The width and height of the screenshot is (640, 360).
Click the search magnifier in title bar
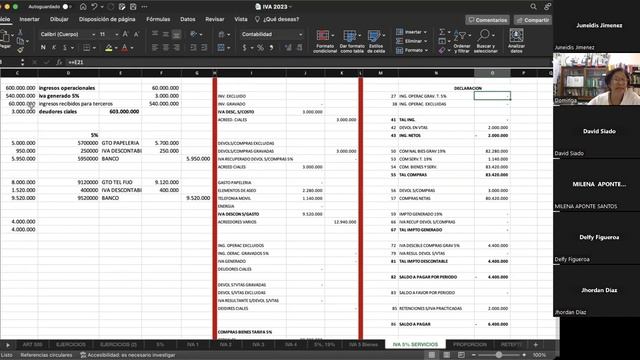533,7
